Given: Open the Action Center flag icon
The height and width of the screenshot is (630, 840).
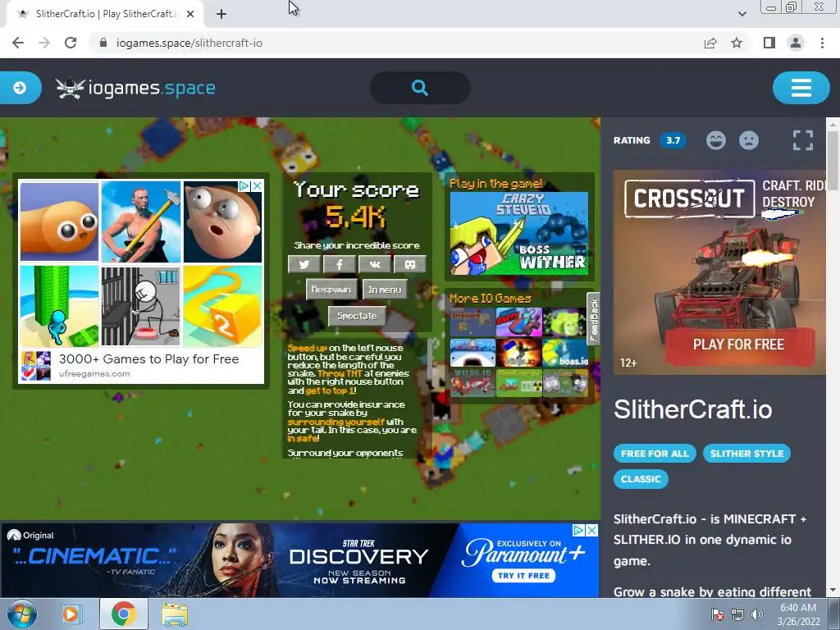Looking at the screenshot, I should point(717,614).
